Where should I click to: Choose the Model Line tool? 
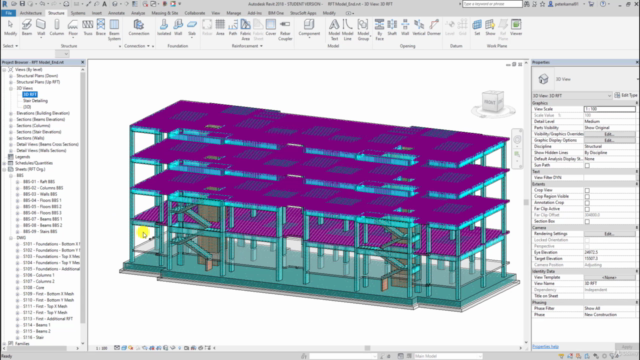pyautogui.click(x=347, y=29)
